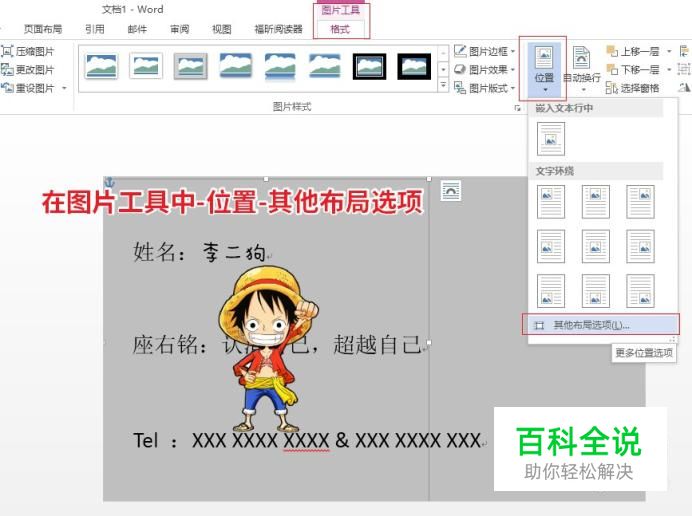Select top-left text wrapping position

551,202
